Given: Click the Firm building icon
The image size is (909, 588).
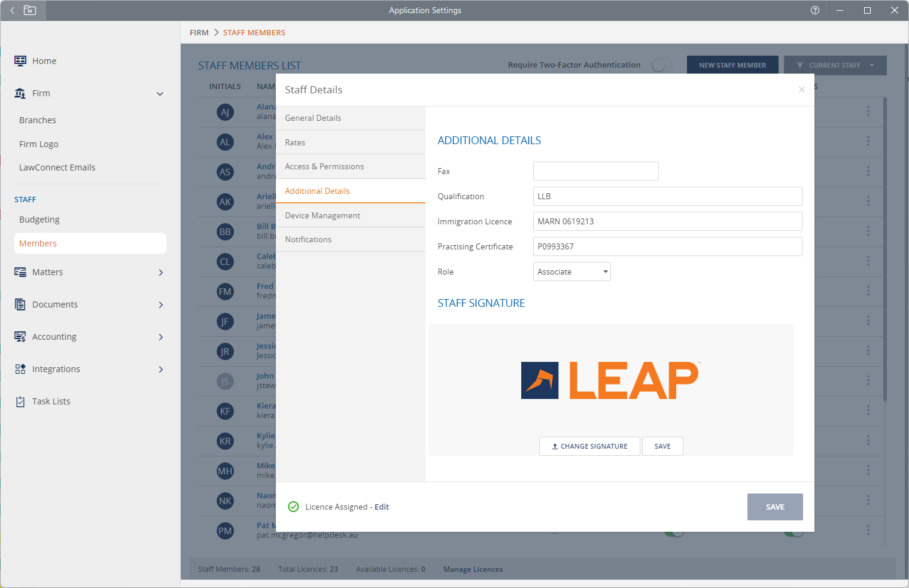Looking at the screenshot, I should coord(20,93).
